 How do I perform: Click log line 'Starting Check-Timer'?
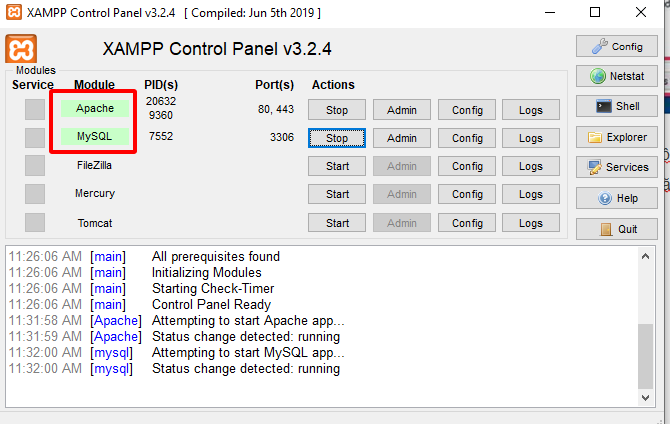213,289
